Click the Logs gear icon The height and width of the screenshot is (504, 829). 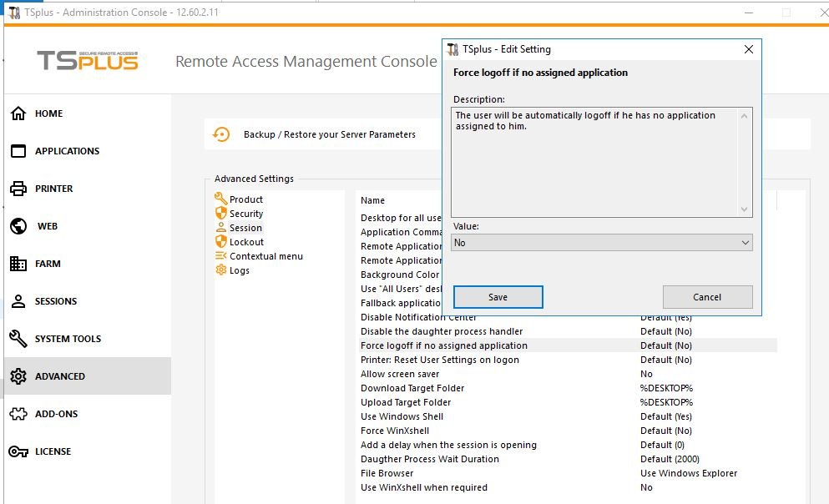221,270
